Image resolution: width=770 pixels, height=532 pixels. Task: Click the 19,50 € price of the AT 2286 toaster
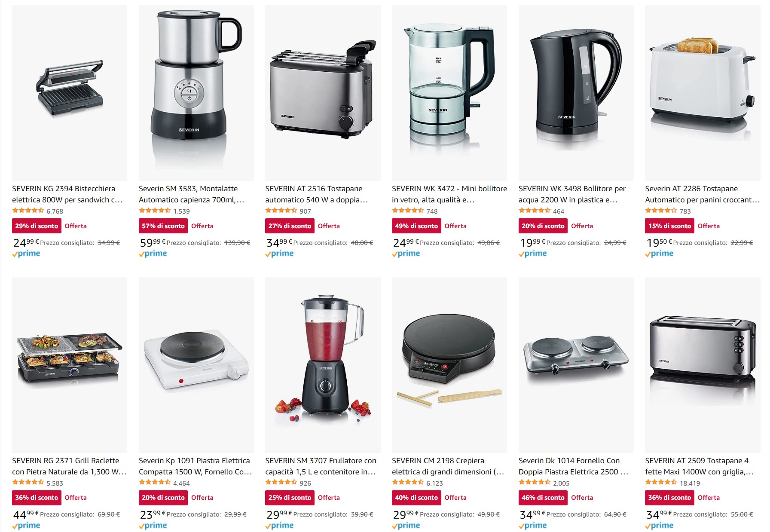[659, 243]
